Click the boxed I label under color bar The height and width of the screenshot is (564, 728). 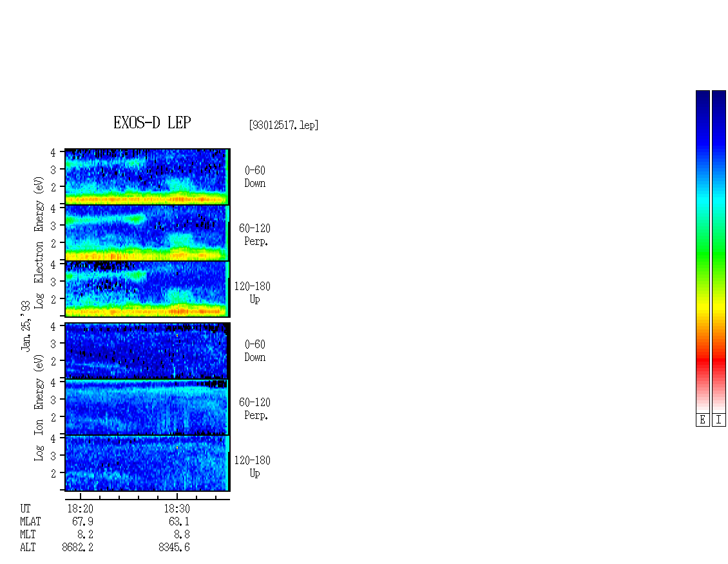719,420
